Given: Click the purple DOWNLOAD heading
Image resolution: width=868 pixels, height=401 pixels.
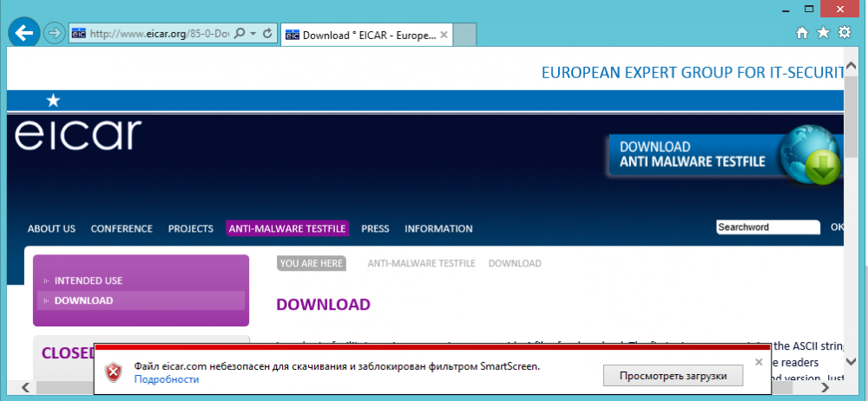Looking at the screenshot, I should pyautogui.click(x=323, y=305).
